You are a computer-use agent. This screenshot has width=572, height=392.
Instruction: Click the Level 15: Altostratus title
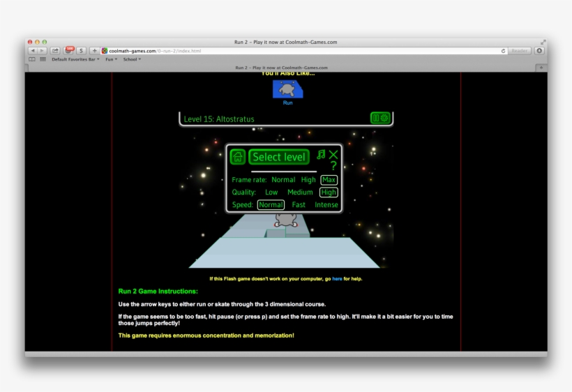tap(219, 119)
